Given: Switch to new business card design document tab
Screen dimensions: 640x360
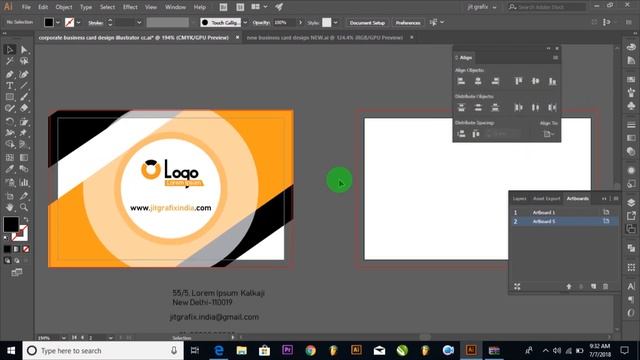Looking at the screenshot, I should (324, 38).
